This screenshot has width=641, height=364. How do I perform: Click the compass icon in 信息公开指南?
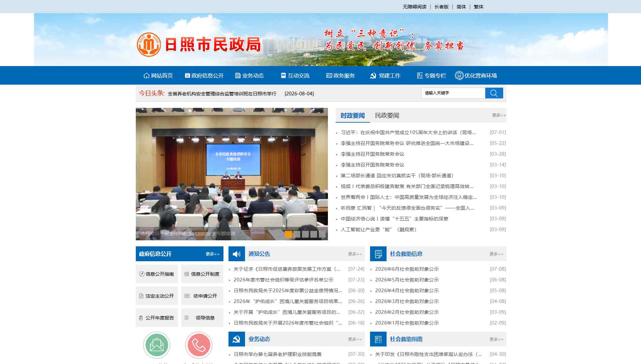tap(142, 274)
